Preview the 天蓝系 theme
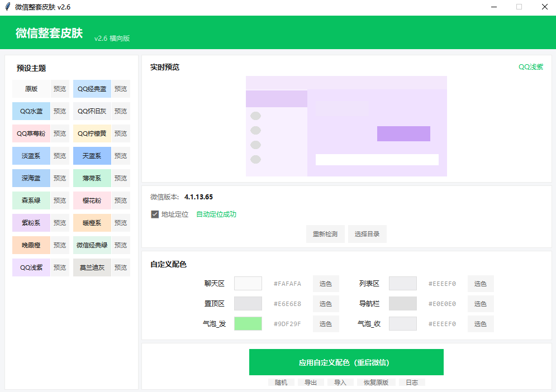Screen dimensions: 556x392 pos(121,156)
